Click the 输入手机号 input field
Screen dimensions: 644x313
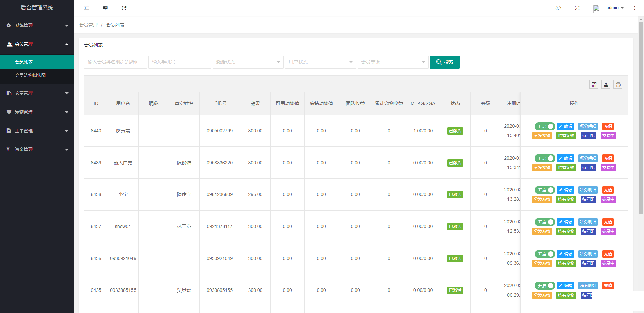coord(179,62)
